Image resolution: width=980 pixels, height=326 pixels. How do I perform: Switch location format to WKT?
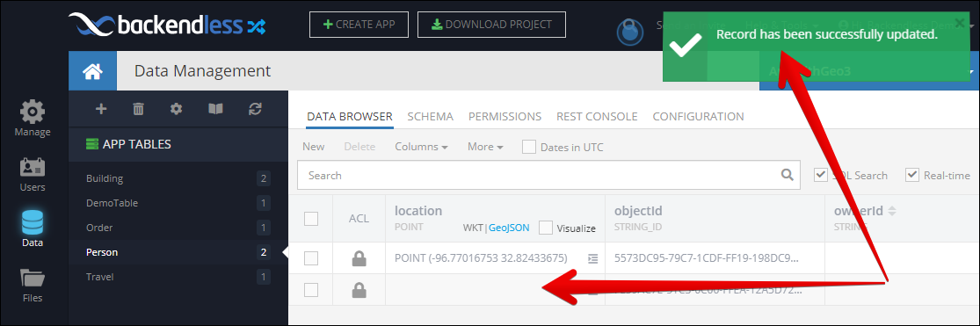point(473,228)
